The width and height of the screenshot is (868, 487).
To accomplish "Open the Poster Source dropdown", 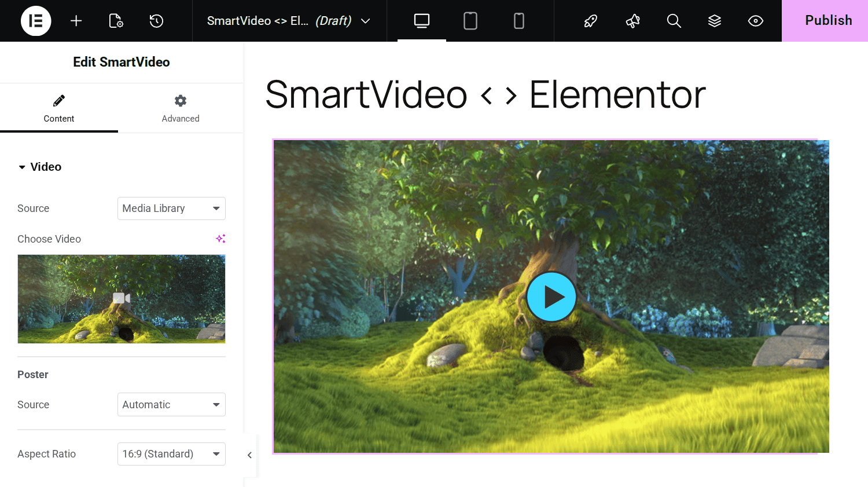I will coord(171,404).
